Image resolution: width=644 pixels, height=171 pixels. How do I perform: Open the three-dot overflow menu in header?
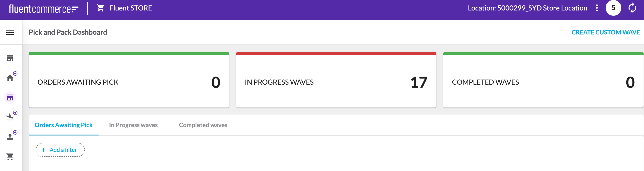(597, 8)
